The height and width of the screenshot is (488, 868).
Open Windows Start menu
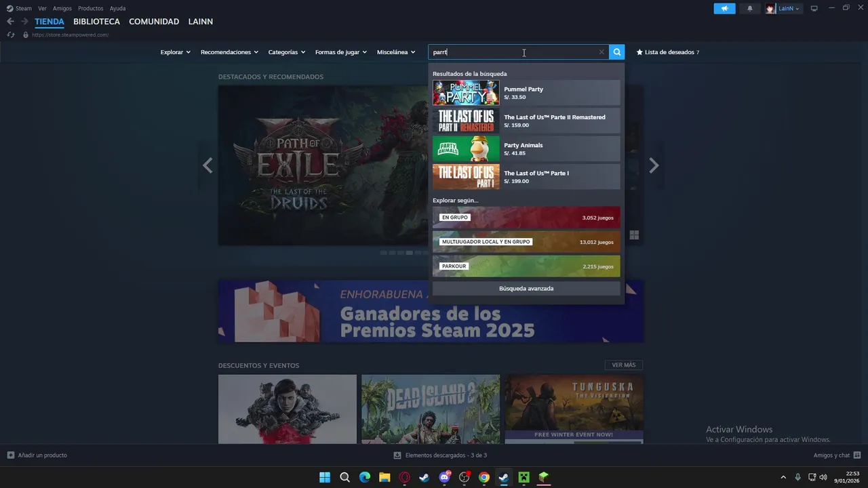(x=325, y=477)
